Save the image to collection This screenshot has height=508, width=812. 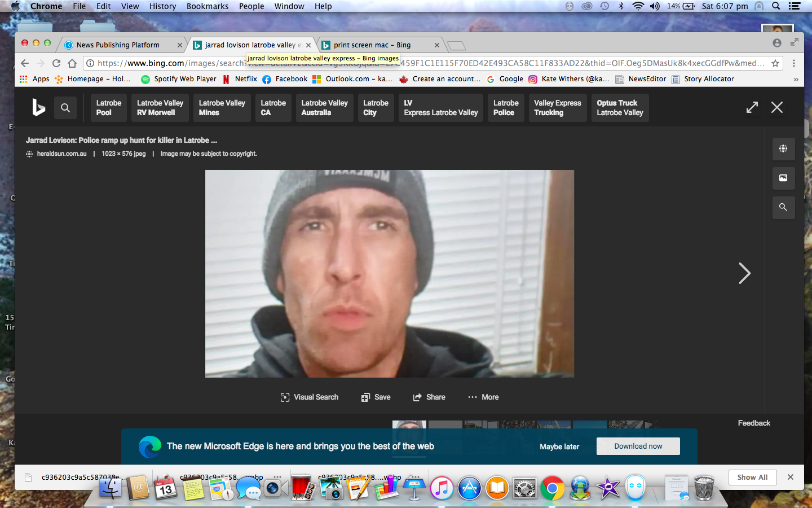pos(376,397)
